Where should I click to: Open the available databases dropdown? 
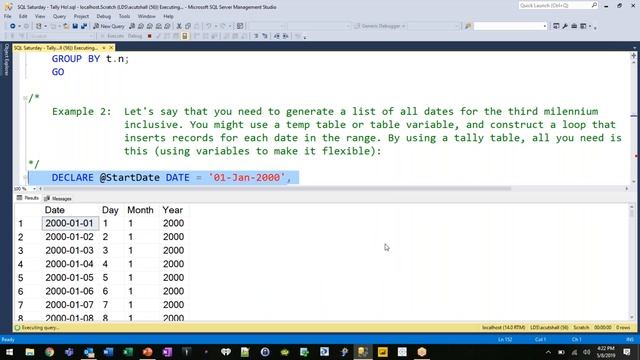click(92, 36)
